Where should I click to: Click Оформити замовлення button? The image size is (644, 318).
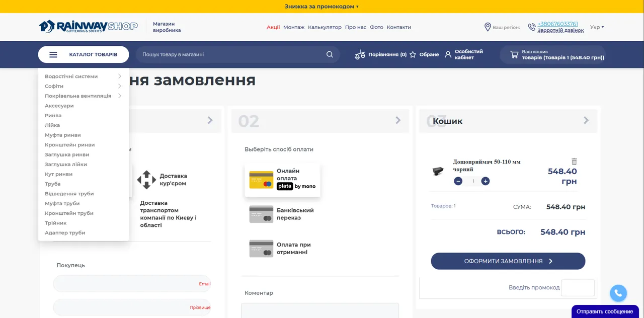point(508,261)
